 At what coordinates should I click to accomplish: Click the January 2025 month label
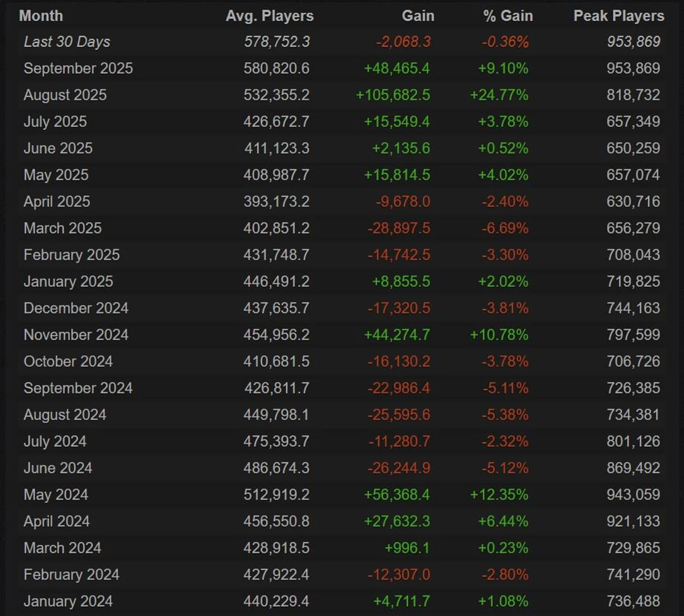pyautogui.click(x=68, y=282)
